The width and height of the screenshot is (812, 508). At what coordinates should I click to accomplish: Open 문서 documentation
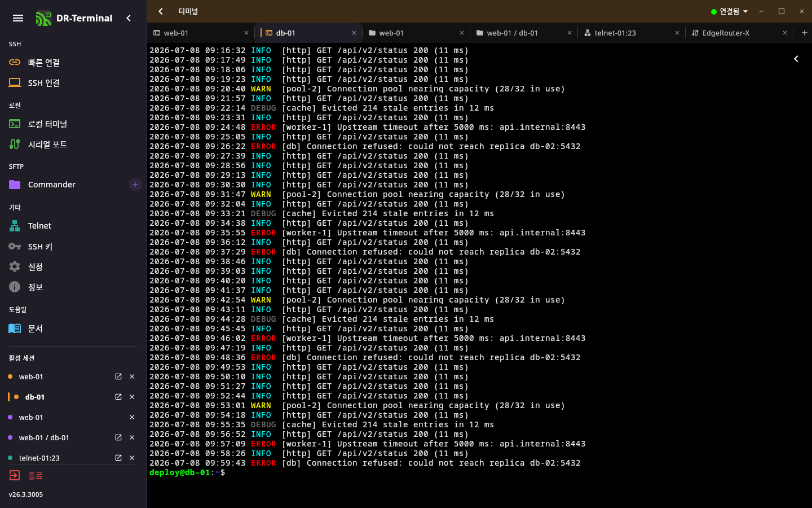click(x=72, y=329)
